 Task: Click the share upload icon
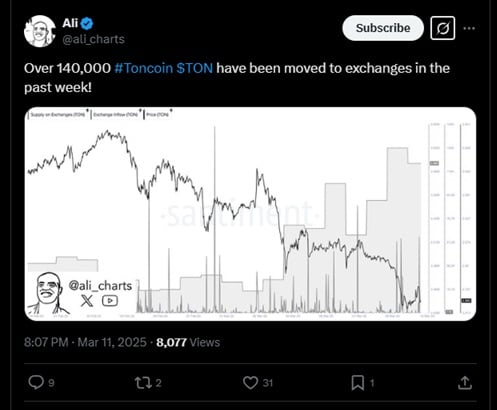coord(465,383)
